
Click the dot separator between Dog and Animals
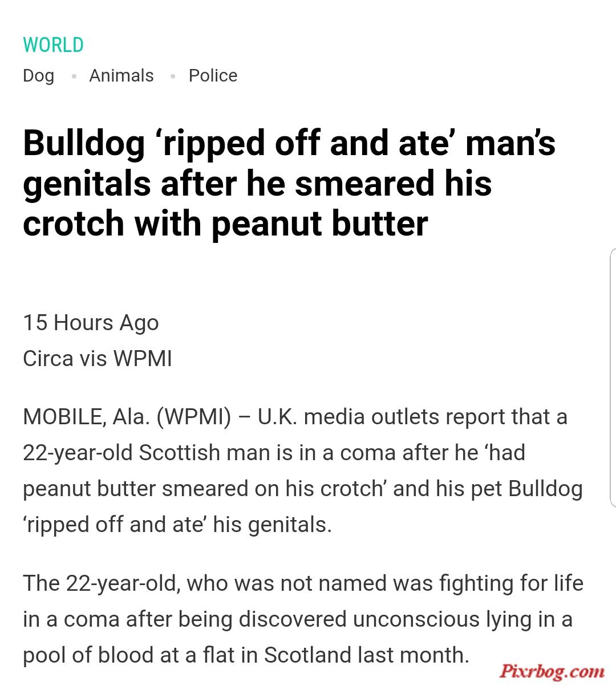click(x=72, y=76)
